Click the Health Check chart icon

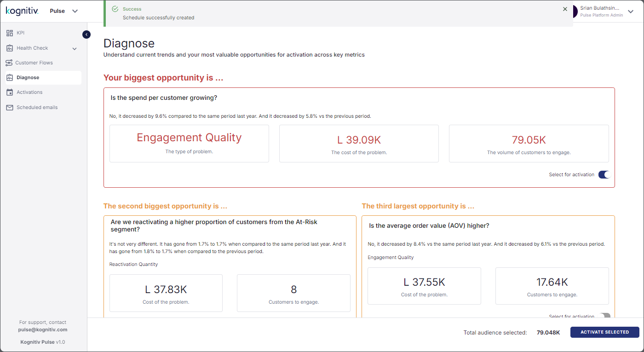(9, 48)
